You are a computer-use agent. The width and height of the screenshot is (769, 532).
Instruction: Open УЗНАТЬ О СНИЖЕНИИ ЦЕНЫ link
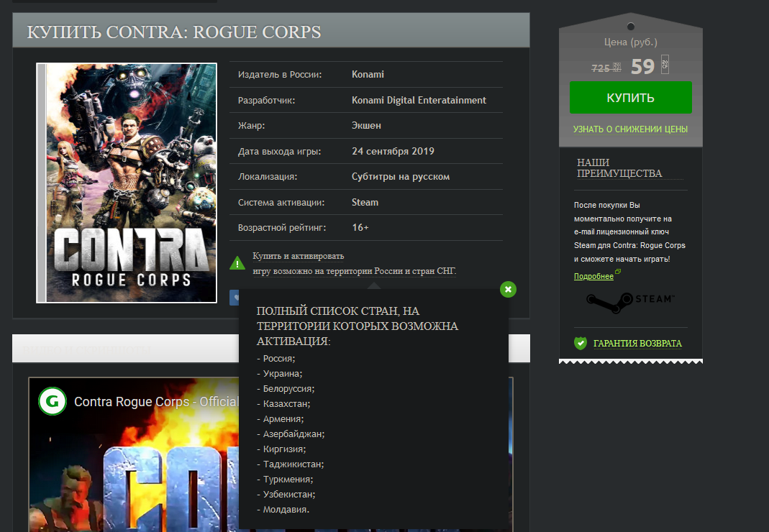(630, 129)
